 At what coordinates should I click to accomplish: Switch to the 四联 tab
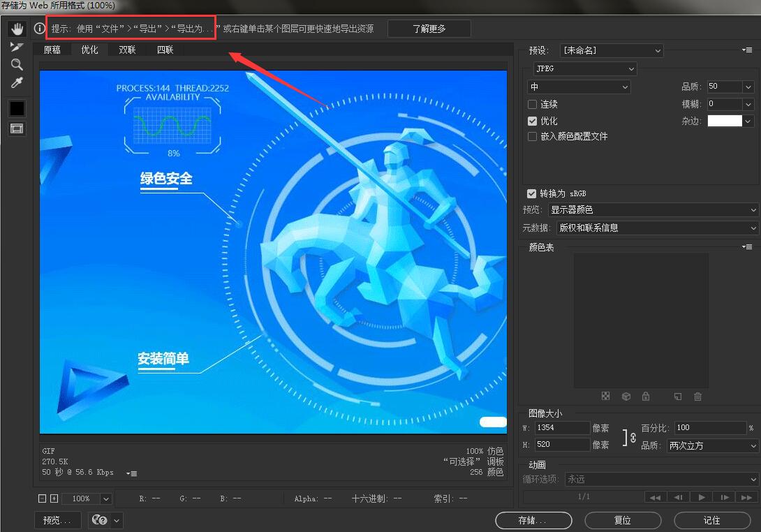pos(165,50)
